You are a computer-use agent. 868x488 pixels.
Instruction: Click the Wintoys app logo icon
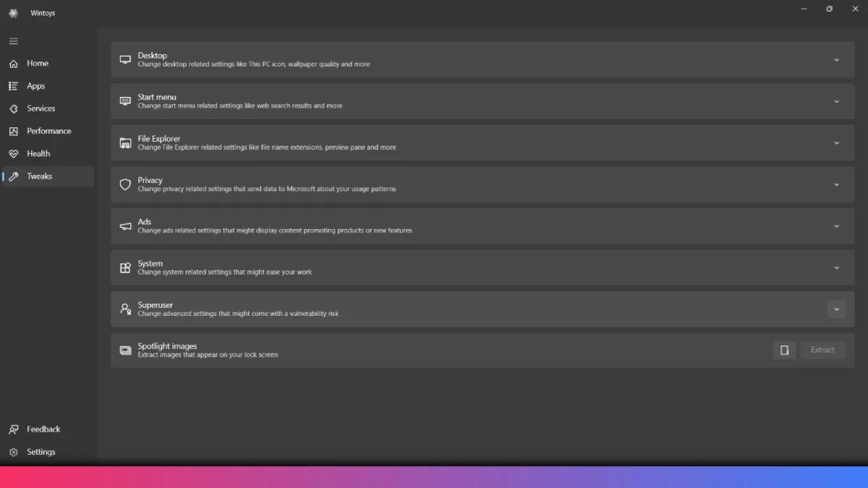click(13, 13)
